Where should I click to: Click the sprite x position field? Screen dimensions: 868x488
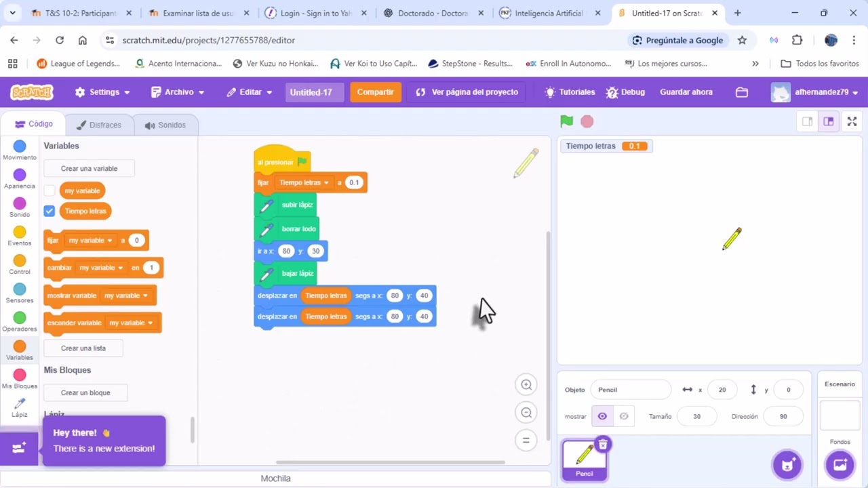coord(722,390)
